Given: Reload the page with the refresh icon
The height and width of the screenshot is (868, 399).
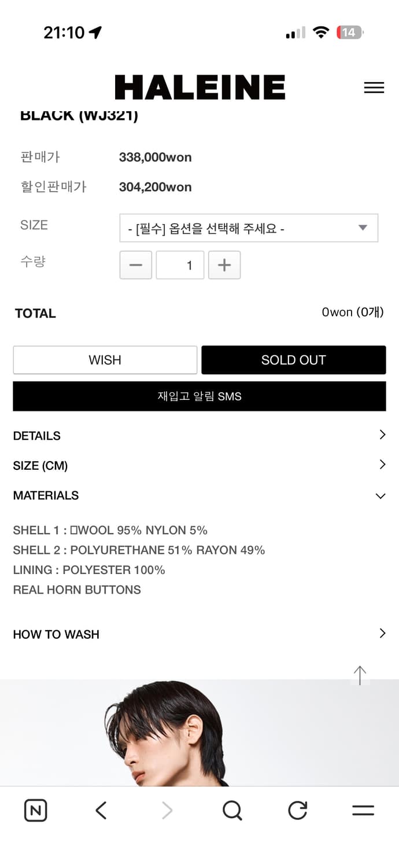Looking at the screenshot, I should 298,811.
